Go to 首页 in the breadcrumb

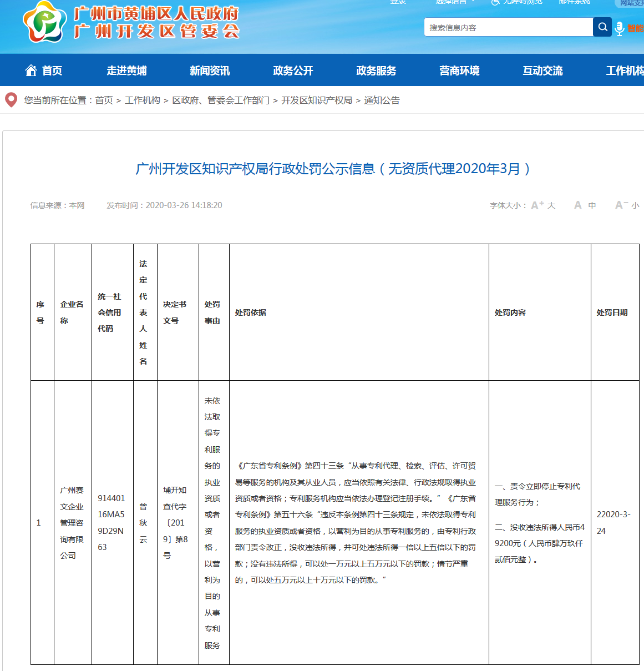point(104,100)
